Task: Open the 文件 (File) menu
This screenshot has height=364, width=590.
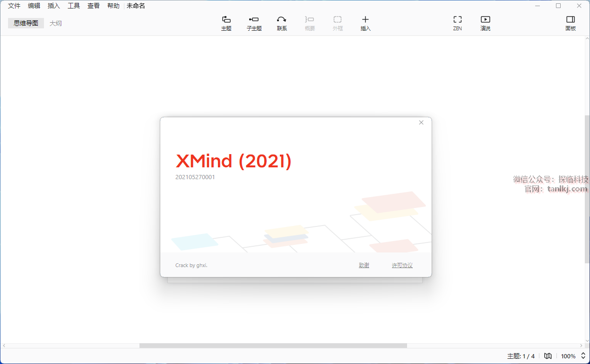Action: (14, 6)
